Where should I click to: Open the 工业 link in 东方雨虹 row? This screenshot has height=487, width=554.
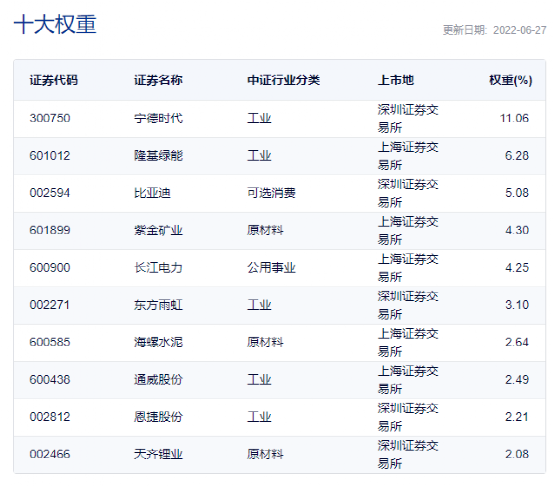point(259,305)
